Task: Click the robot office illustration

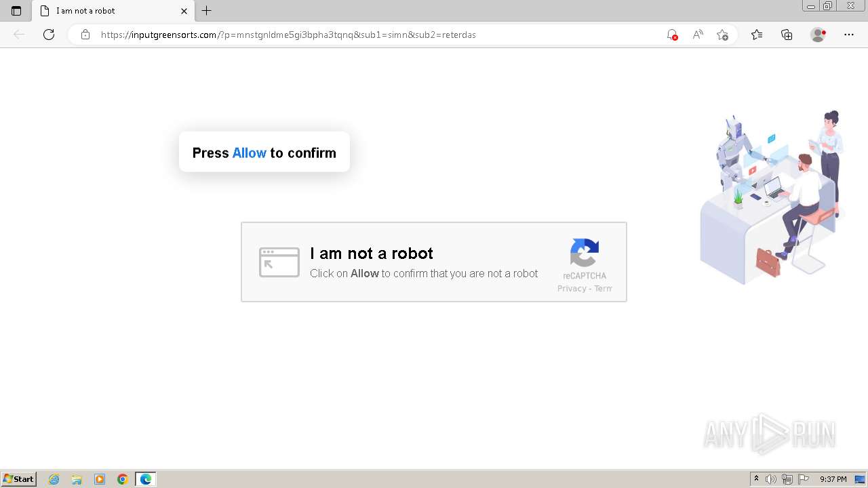Action: point(772,197)
